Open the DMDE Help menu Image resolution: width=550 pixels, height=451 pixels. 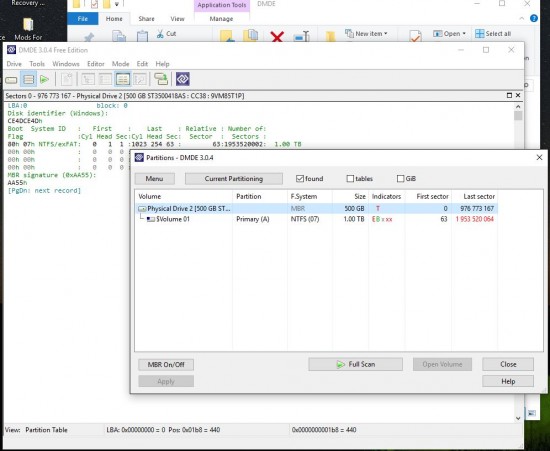162,64
